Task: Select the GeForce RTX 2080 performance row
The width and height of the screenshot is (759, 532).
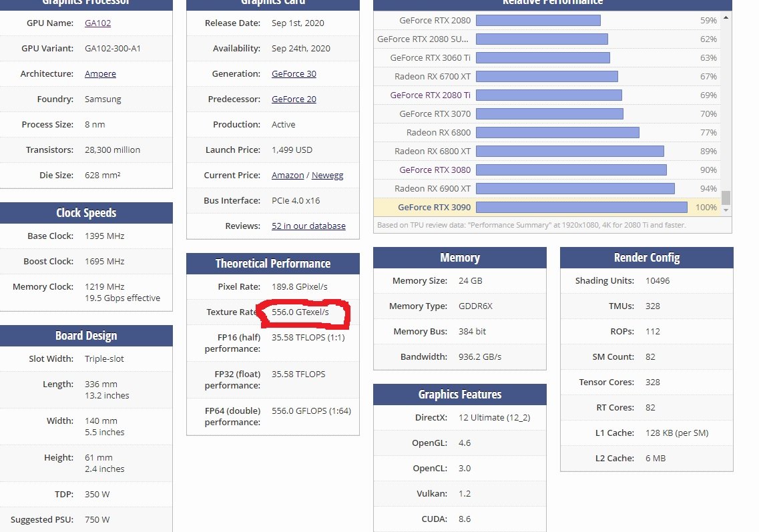Action: [547, 20]
